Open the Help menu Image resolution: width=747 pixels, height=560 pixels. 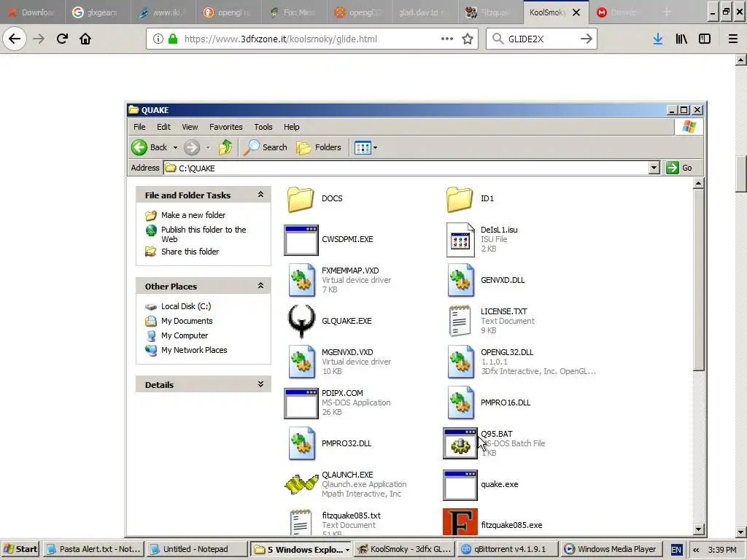pyautogui.click(x=292, y=127)
